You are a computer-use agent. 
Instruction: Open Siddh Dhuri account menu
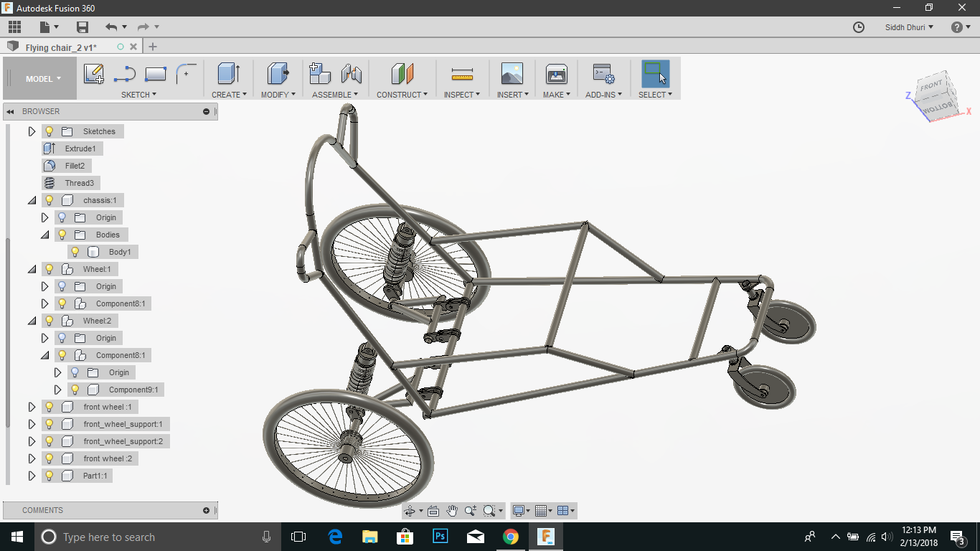click(909, 27)
